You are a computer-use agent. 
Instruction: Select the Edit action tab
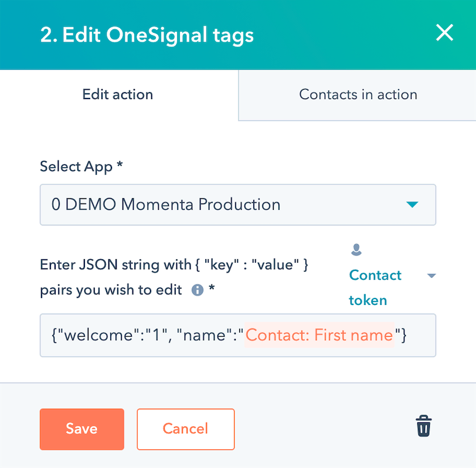click(117, 94)
